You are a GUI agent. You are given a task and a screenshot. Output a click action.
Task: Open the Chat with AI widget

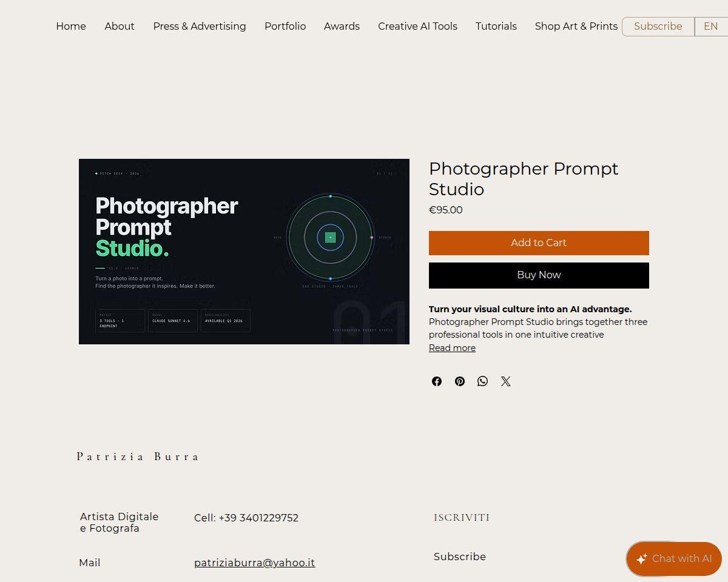674,559
